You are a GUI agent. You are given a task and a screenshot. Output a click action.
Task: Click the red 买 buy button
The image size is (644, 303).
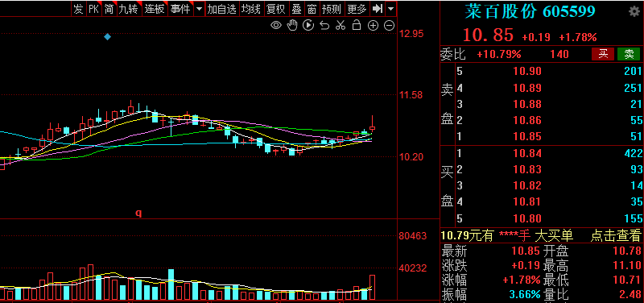point(603,54)
